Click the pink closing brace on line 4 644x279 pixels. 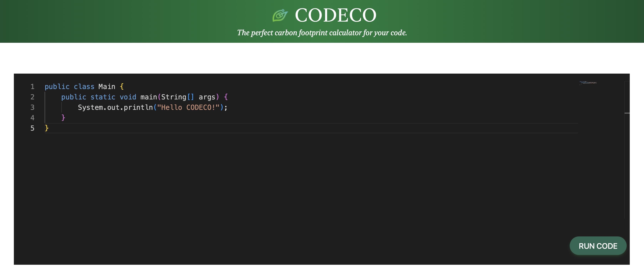[63, 118]
